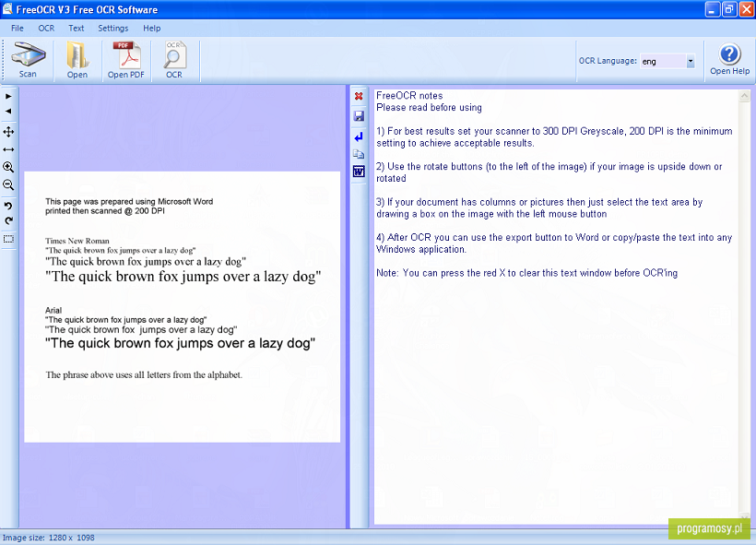Screen dimensions: 756x545
Task: Open the File menu
Action: 18,28
